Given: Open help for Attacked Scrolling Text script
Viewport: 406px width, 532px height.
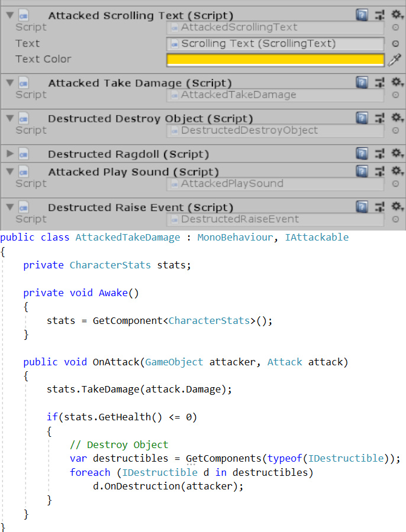Looking at the screenshot, I should tap(362, 15).
